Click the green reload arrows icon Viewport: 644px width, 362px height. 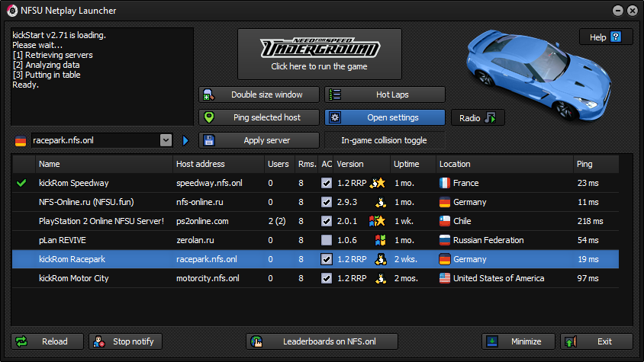[21, 341]
